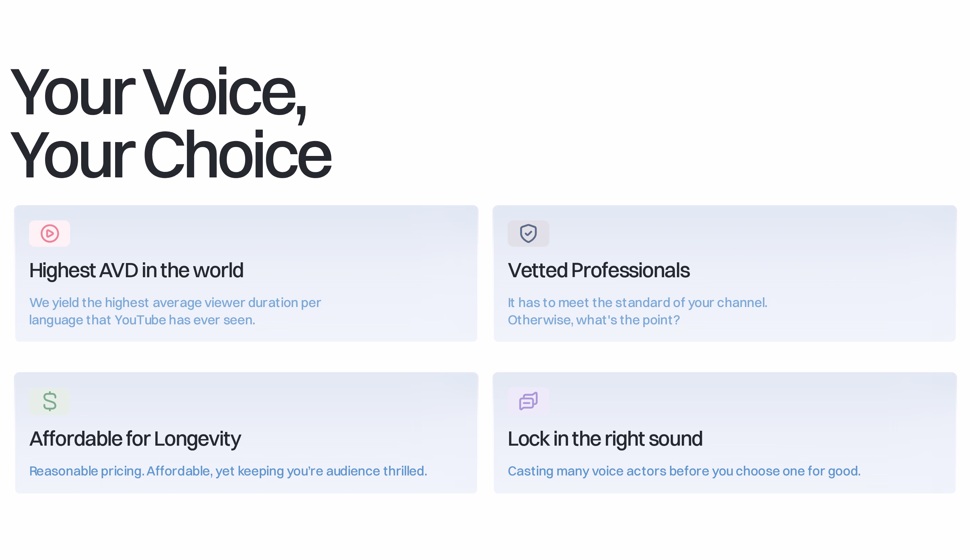This screenshot has width=971, height=560.
Task: Click the 'Your Choice' headline text
Action: click(x=171, y=155)
